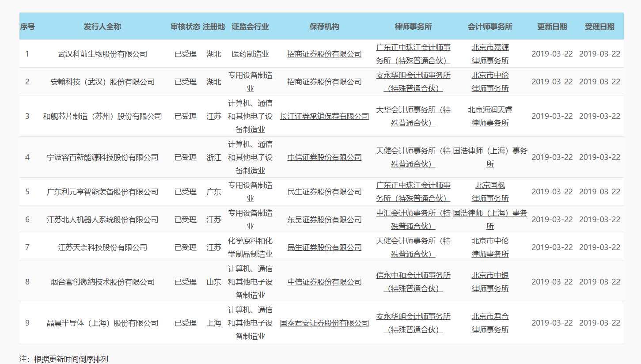The height and width of the screenshot is (364, 641).
Task: Click 北京市中银律师事务所 link
Action: pyautogui.click(x=490, y=282)
